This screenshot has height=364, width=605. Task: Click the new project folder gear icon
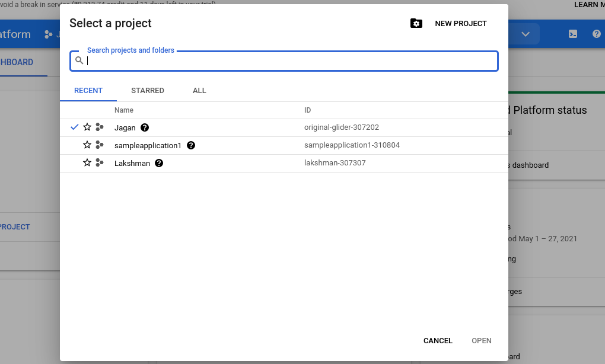[416, 24]
